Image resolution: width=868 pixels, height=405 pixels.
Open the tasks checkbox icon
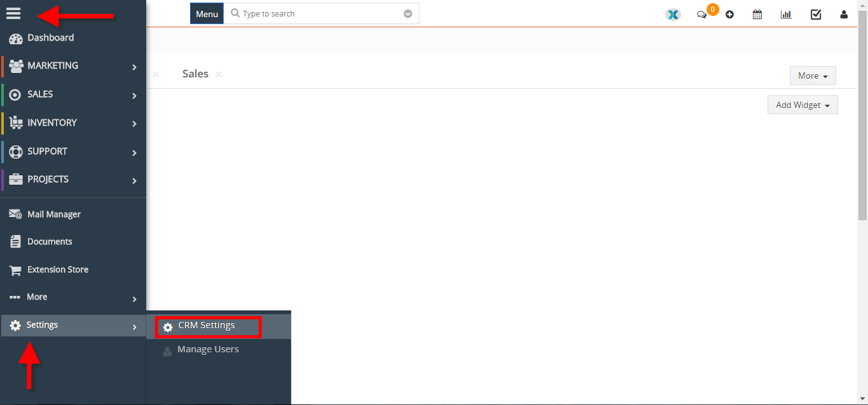click(x=816, y=14)
